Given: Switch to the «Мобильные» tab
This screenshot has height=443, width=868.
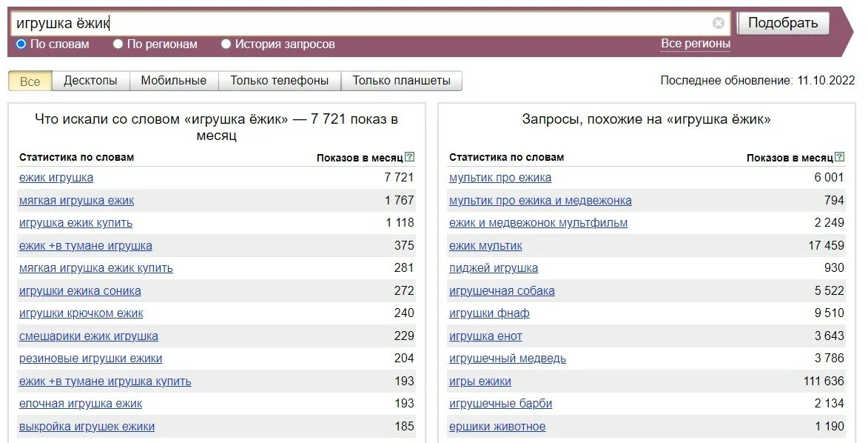Looking at the screenshot, I should (x=174, y=81).
